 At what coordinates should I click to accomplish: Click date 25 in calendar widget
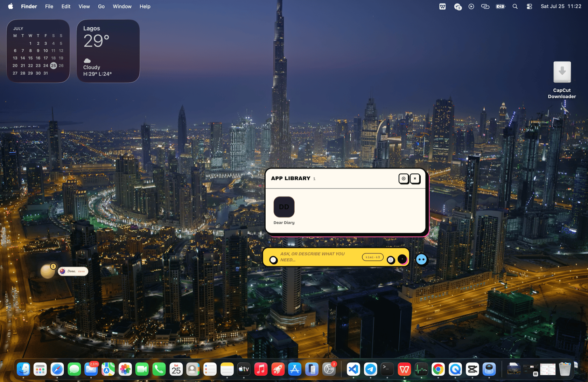[53, 65]
